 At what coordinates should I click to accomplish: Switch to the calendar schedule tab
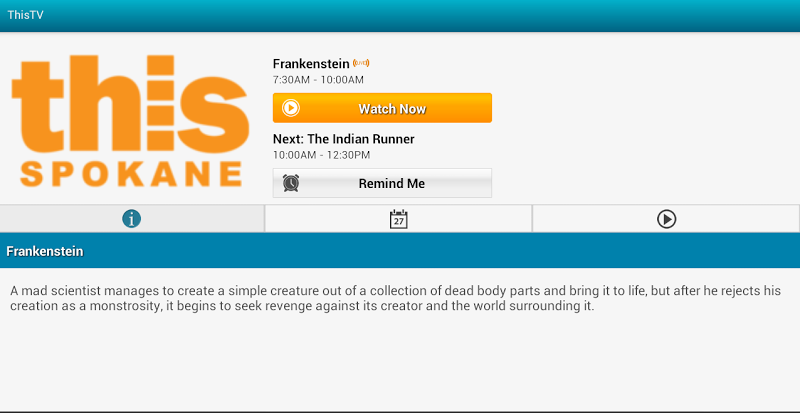tap(398, 219)
